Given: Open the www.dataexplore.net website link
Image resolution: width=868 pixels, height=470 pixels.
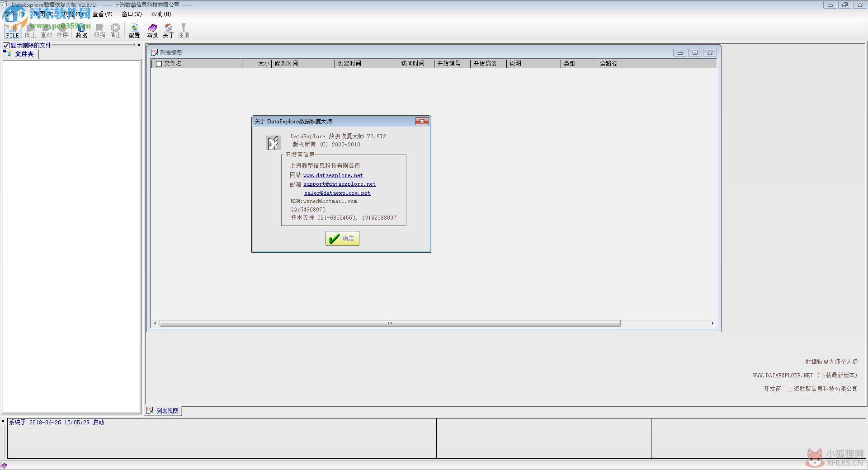Looking at the screenshot, I should point(333,175).
